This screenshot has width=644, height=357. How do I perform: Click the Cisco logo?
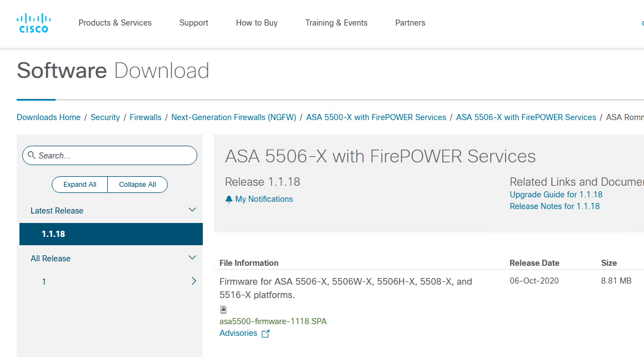tap(34, 23)
